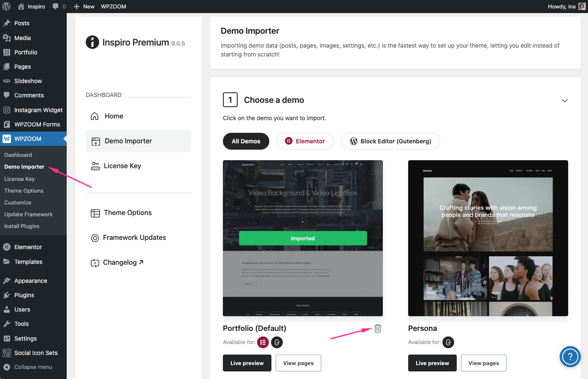Click the Persona demo title
Screen dimensions: 588x379
423,328
